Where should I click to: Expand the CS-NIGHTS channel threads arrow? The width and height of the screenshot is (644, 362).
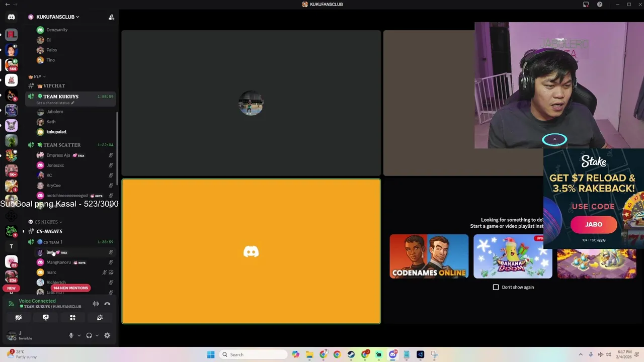23,231
